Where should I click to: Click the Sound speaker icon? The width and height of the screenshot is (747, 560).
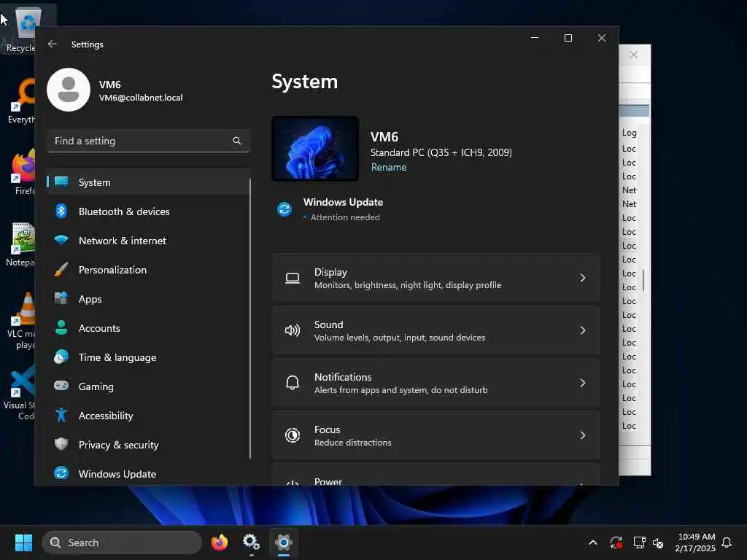pos(293,330)
